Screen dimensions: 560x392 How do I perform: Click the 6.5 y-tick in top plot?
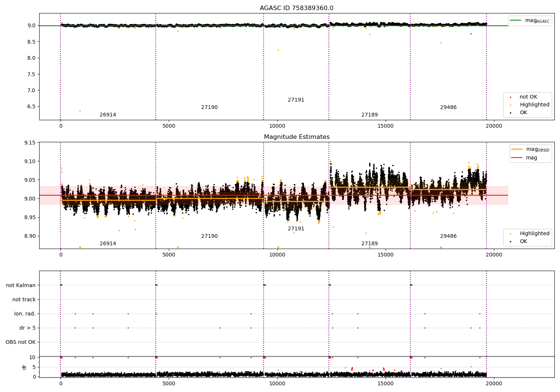pyautogui.click(x=31, y=107)
